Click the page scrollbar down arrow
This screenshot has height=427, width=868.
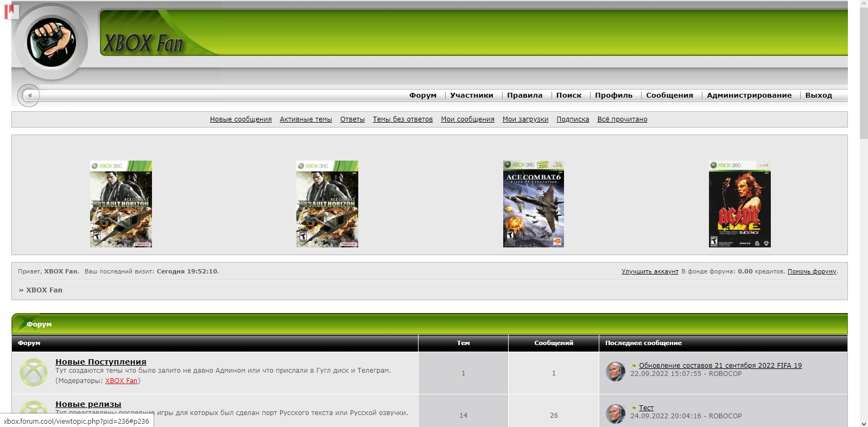pos(864,423)
